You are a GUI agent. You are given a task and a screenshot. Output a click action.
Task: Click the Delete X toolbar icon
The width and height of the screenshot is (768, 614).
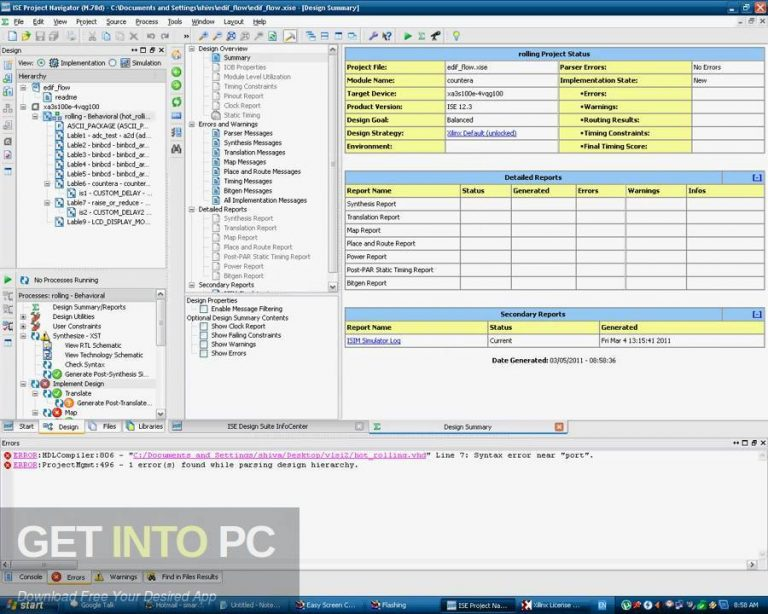coord(134,36)
